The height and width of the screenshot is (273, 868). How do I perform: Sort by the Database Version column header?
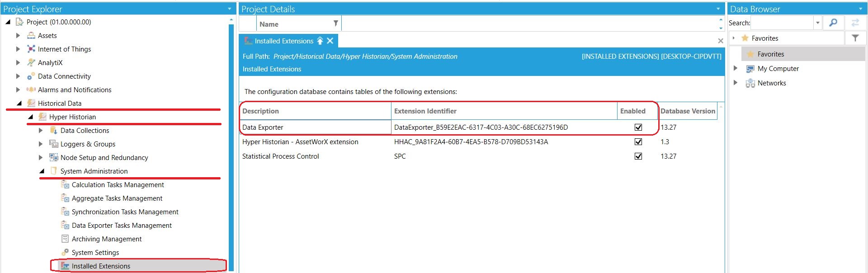pyautogui.click(x=688, y=111)
